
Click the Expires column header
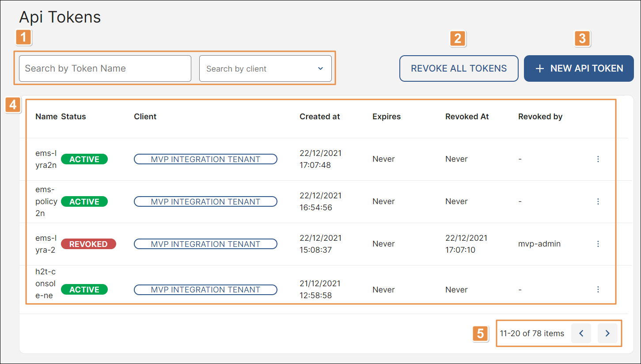(387, 117)
